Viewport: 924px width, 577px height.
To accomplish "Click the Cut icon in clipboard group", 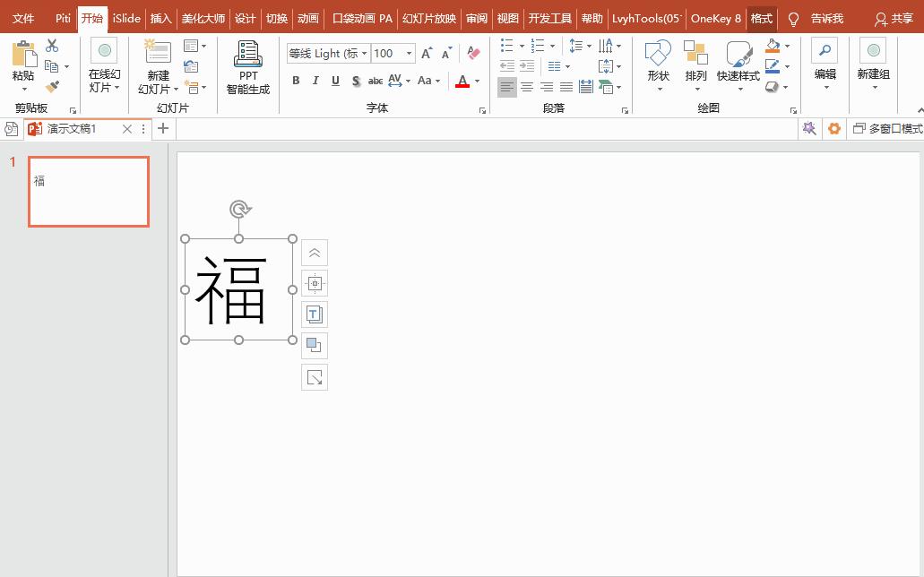I will [51, 44].
